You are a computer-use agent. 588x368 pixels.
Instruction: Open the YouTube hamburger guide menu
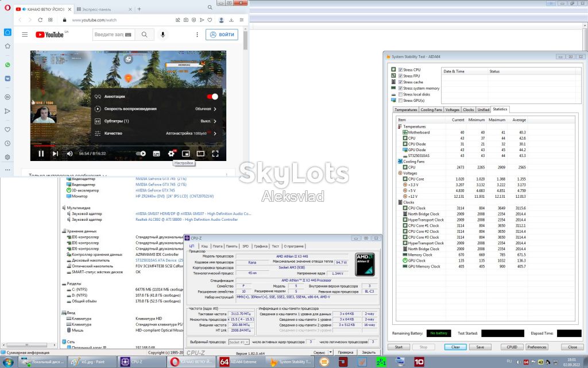click(25, 34)
